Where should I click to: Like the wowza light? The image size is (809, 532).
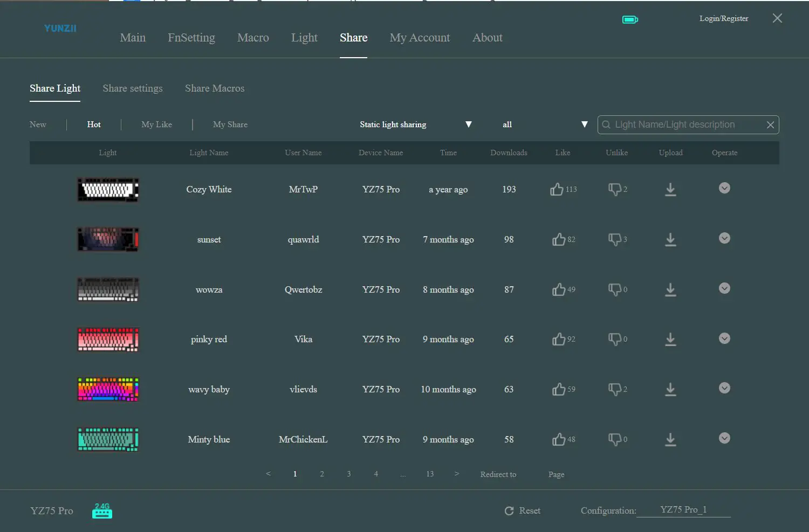[559, 289]
